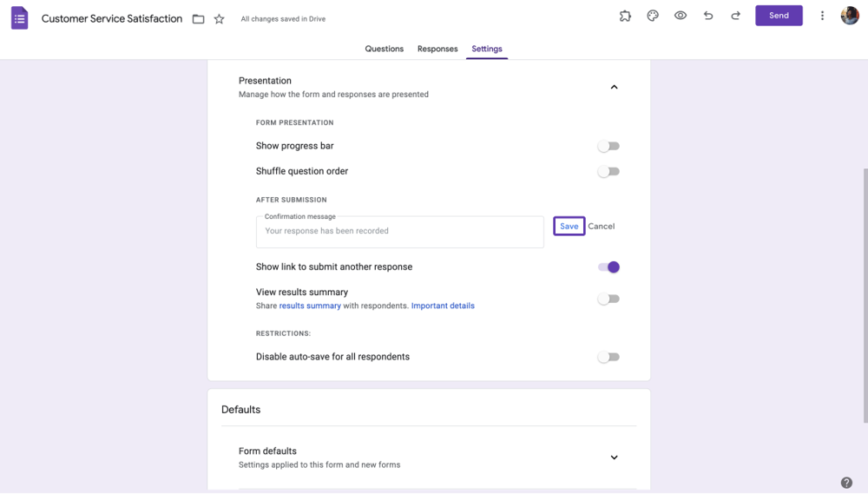Expand the Form defaults section
The height and width of the screenshot is (494, 868).
(614, 458)
